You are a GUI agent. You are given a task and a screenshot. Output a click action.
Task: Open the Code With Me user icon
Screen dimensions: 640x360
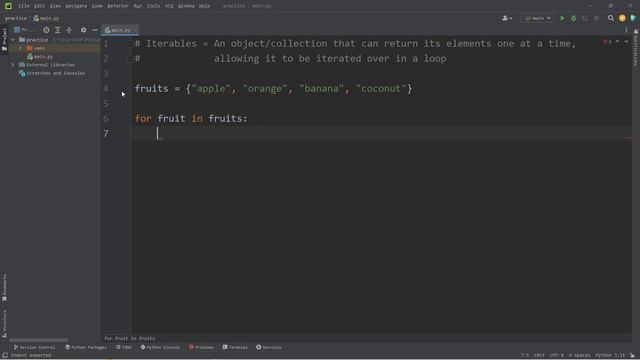click(x=507, y=18)
